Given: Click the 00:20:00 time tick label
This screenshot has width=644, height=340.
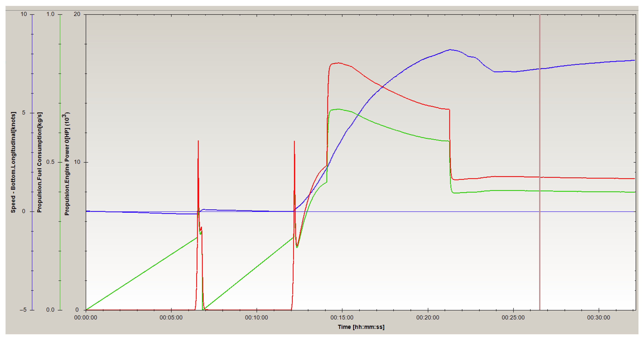Looking at the screenshot, I should coord(428,317).
